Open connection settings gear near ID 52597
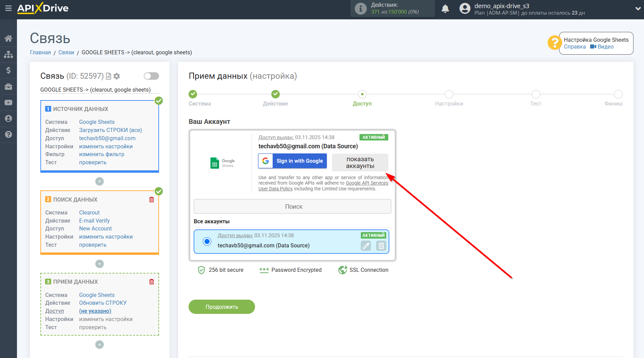The width and height of the screenshot is (644, 358). (117, 76)
